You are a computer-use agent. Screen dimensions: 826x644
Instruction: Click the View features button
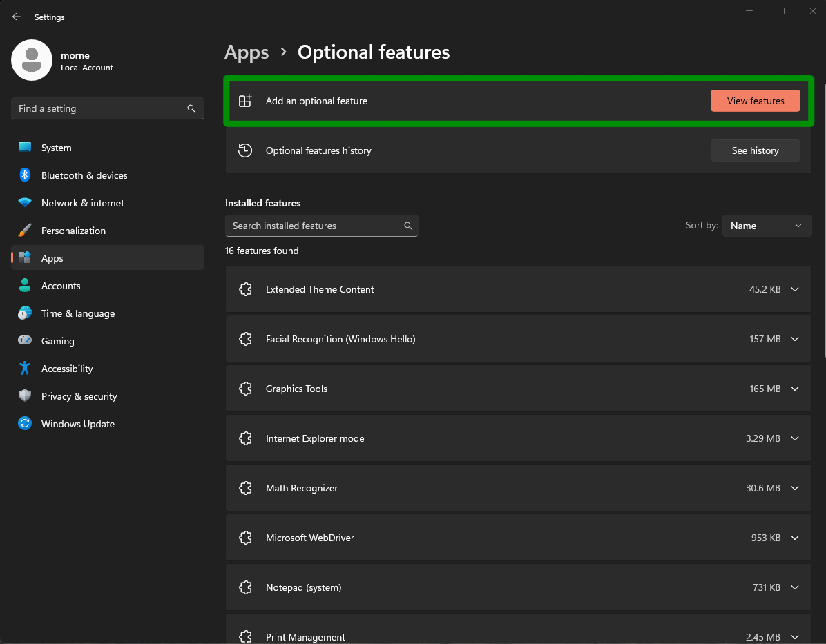[x=755, y=101]
